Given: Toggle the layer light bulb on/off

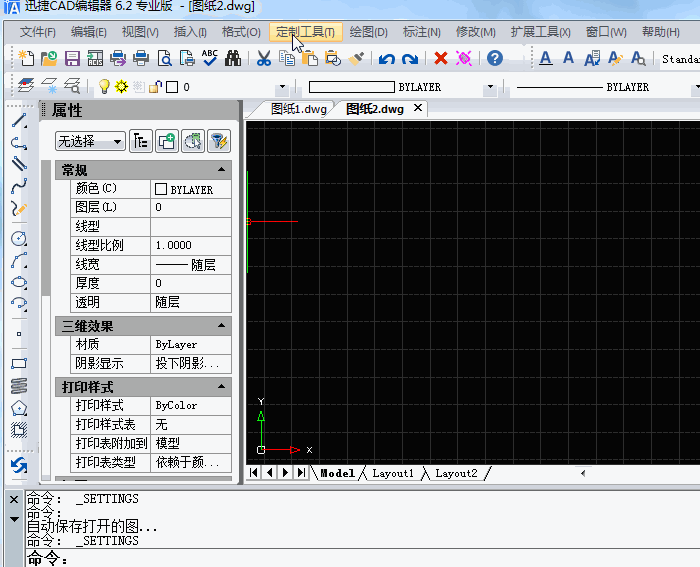Looking at the screenshot, I should click(104, 87).
